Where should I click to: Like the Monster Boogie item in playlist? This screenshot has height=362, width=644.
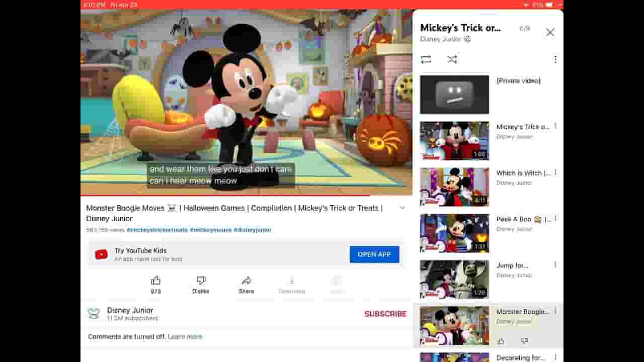pos(501,341)
